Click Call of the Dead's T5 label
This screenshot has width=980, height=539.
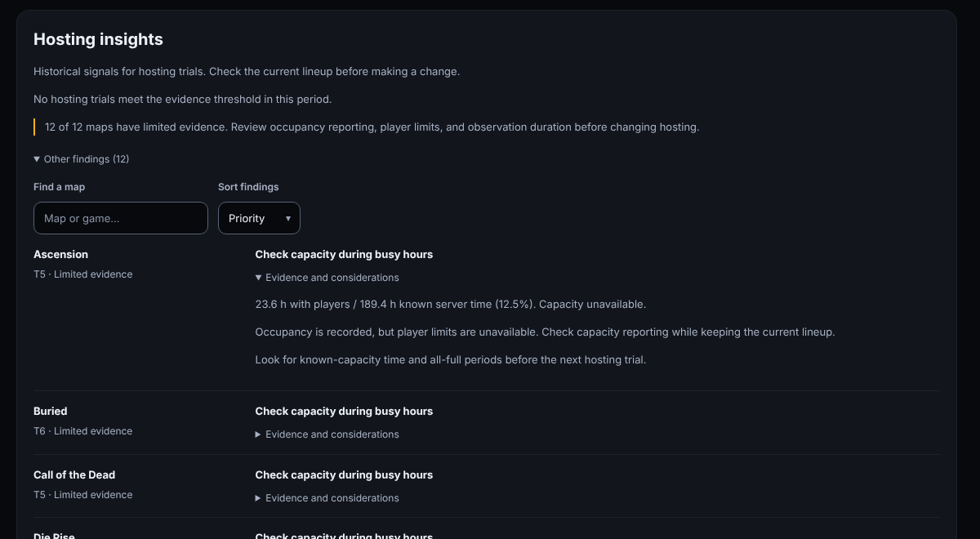click(x=83, y=495)
